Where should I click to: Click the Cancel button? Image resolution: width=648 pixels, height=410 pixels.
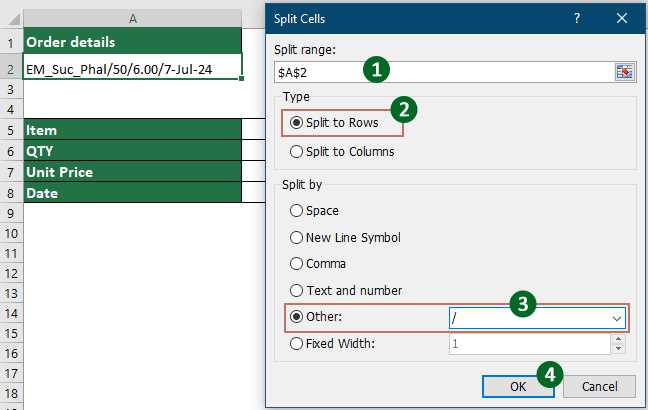(599, 386)
